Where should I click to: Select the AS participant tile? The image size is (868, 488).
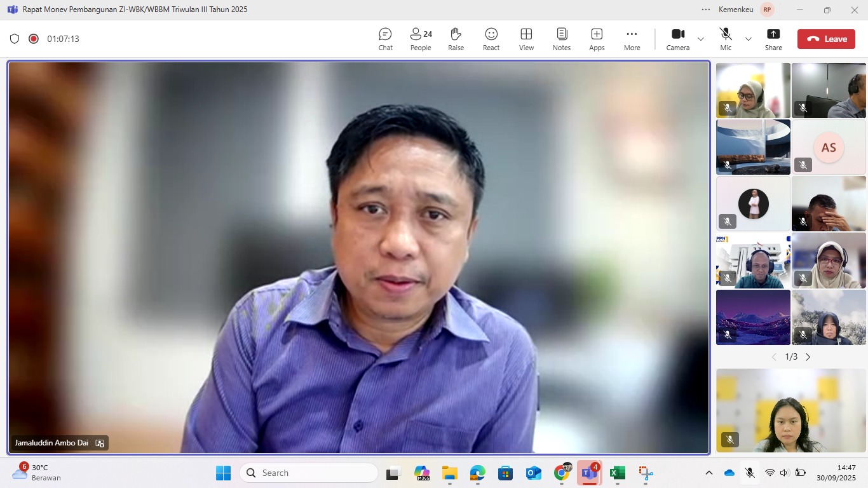click(829, 147)
